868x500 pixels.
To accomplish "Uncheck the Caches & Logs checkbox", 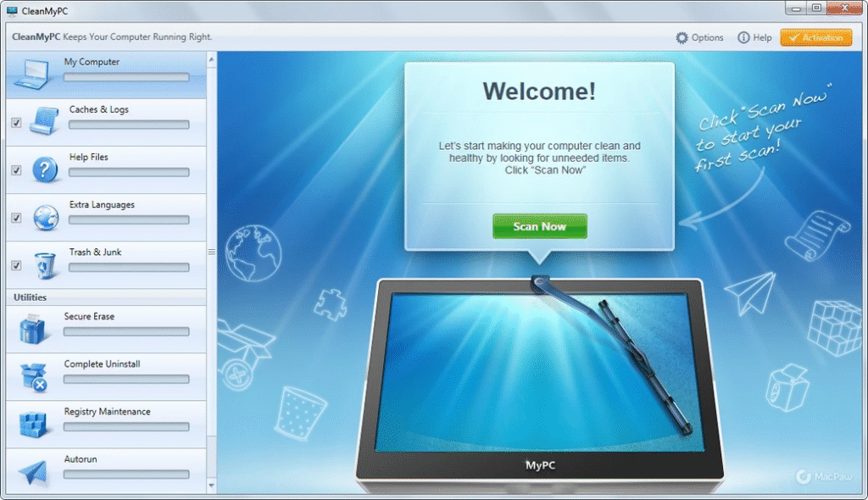I will pos(16,123).
